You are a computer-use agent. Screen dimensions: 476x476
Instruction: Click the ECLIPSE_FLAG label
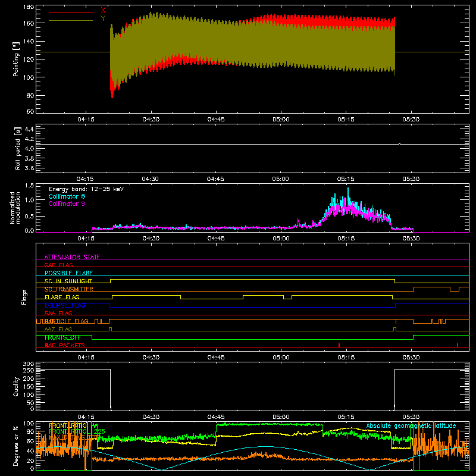pos(65,305)
